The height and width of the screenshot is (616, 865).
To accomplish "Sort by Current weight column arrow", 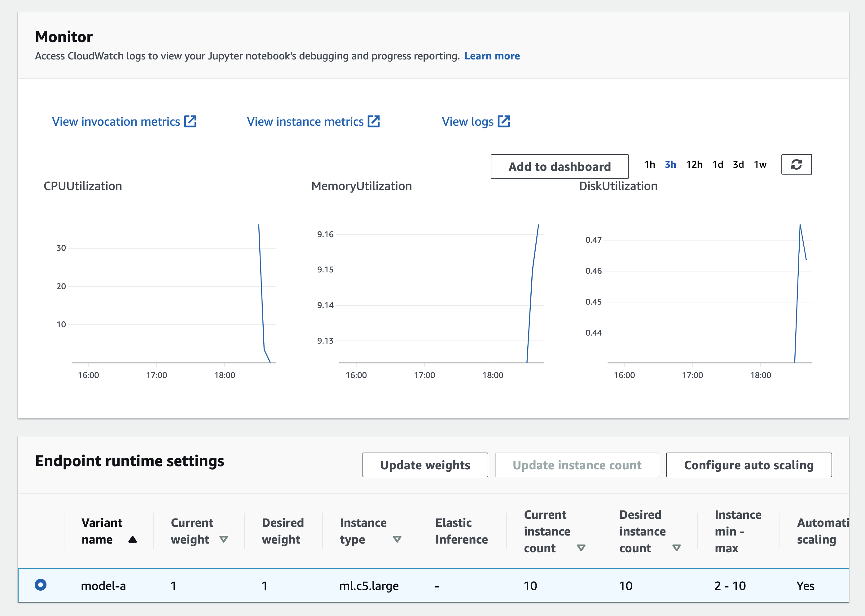I will [224, 539].
